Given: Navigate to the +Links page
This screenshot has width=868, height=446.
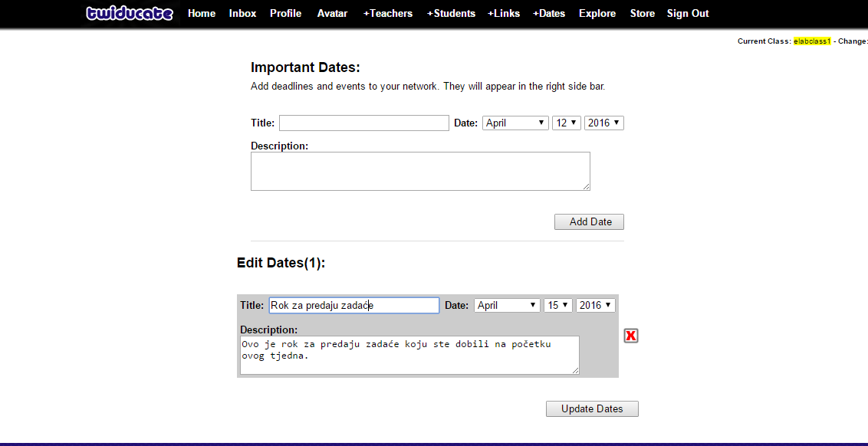Looking at the screenshot, I should [x=502, y=14].
